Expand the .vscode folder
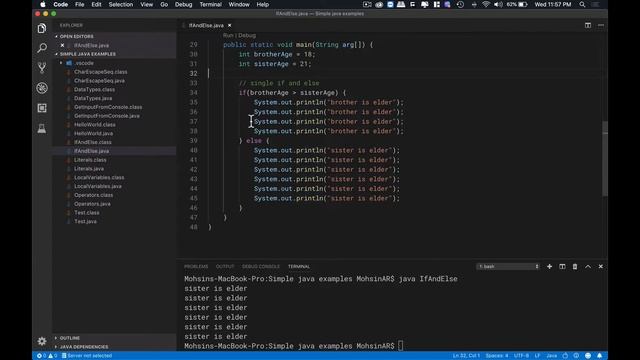This screenshot has width=640, height=360. click(x=84, y=63)
